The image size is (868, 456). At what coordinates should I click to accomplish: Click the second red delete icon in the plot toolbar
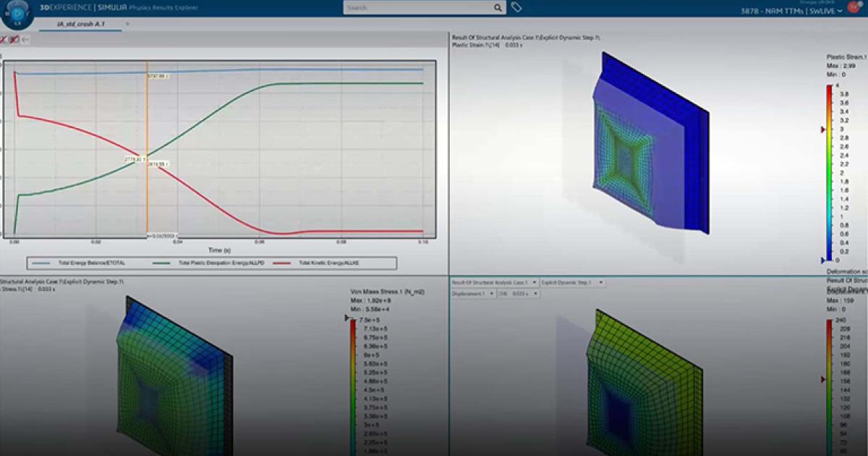(x=15, y=41)
